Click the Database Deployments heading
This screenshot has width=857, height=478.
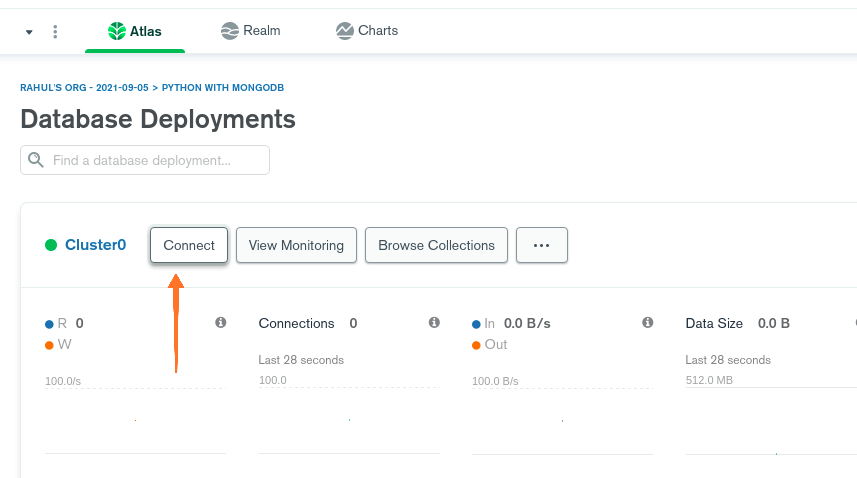[158, 119]
